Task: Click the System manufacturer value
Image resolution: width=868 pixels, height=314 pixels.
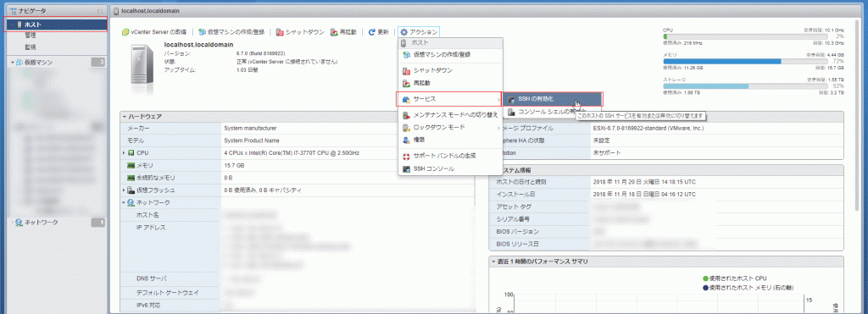Action: coord(250,129)
